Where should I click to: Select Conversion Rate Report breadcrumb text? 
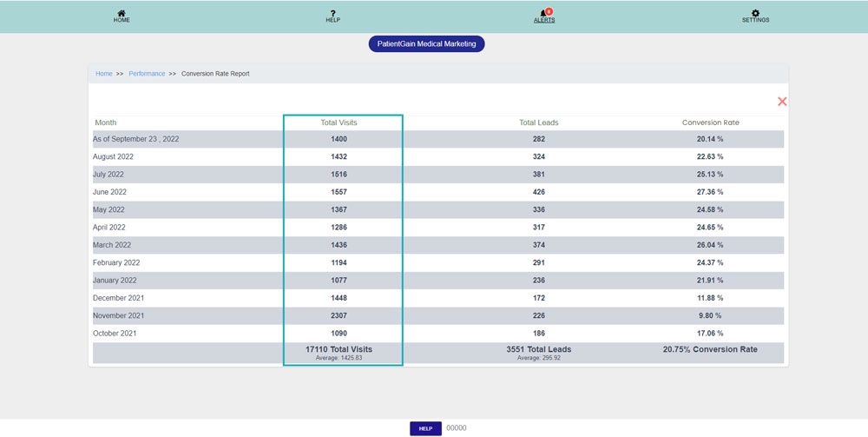[215, 74]
